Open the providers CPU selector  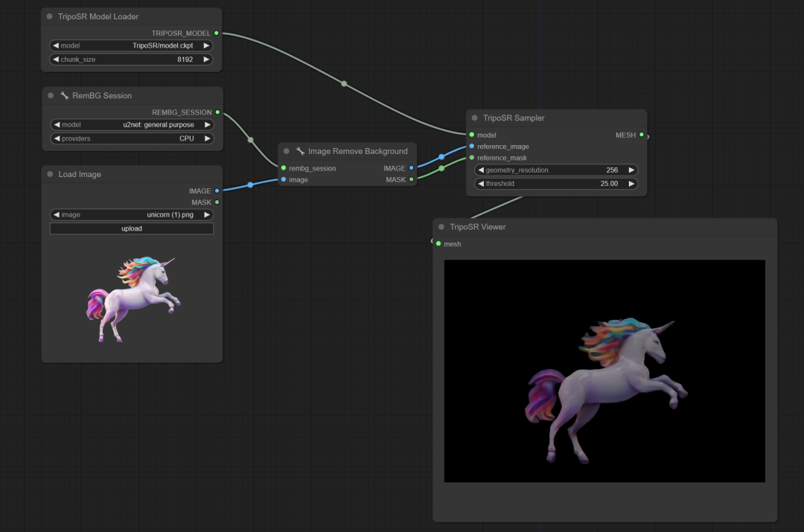pyautogui.click(x=131, y=138)
